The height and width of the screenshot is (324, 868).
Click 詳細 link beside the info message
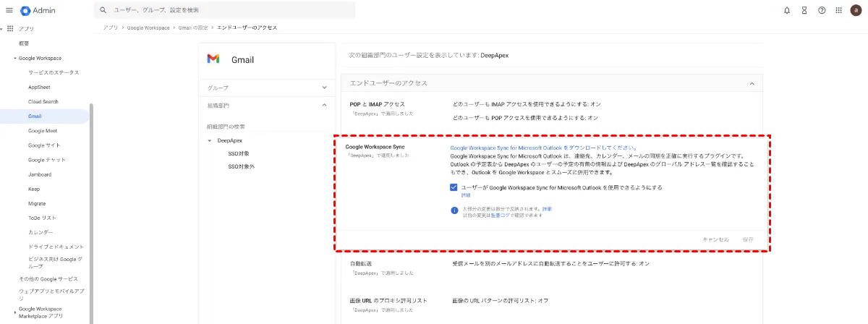click(x=547, y=208)
